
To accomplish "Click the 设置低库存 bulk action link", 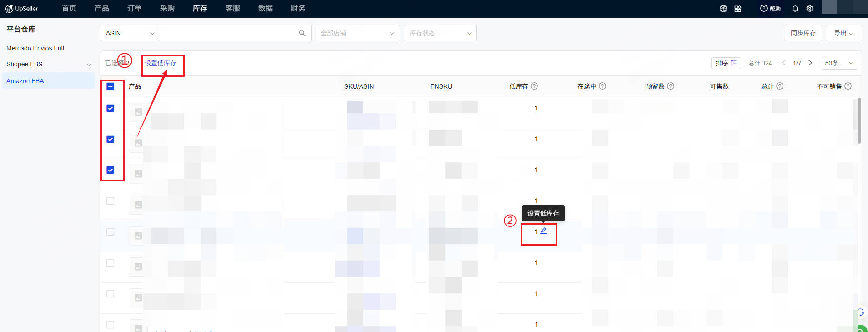I will (161, 63).
